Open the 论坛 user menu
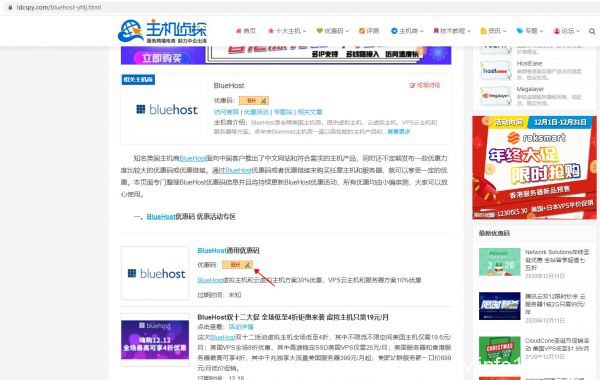 tap(567, 31)
